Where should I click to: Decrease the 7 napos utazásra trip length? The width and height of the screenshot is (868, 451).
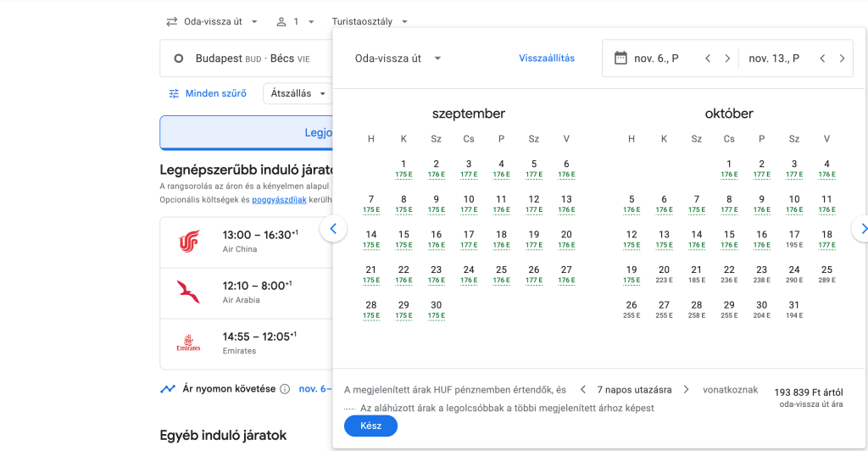pyautogui.click(x=583, y=390)
